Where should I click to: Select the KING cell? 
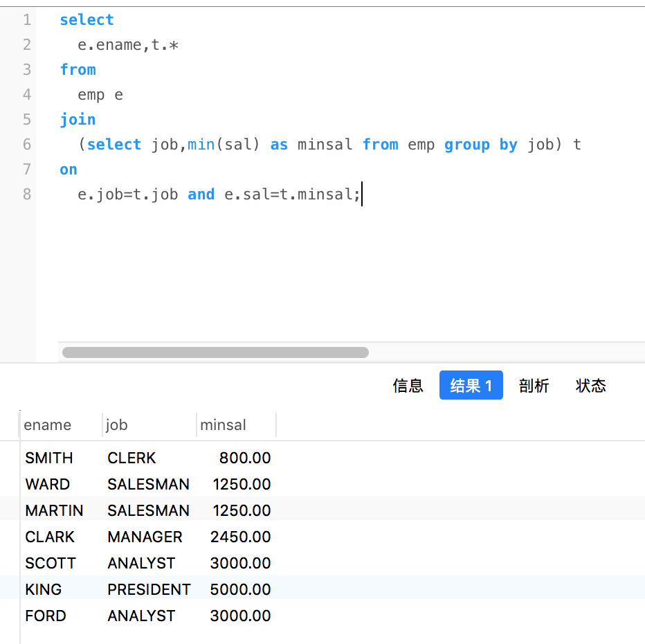[43, 590]
